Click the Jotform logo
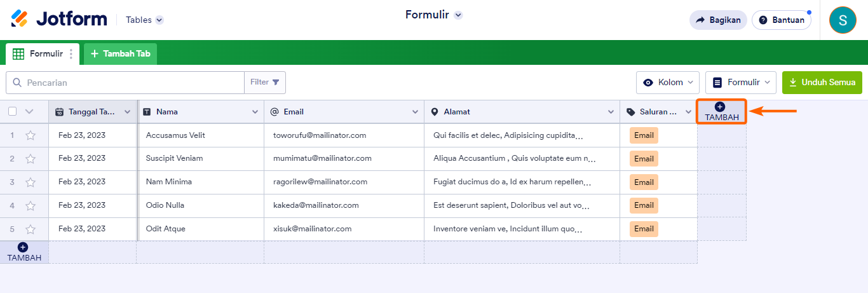The height and width of the screenshot is (293, 868). pyautogui.click(x=59, y=19)
